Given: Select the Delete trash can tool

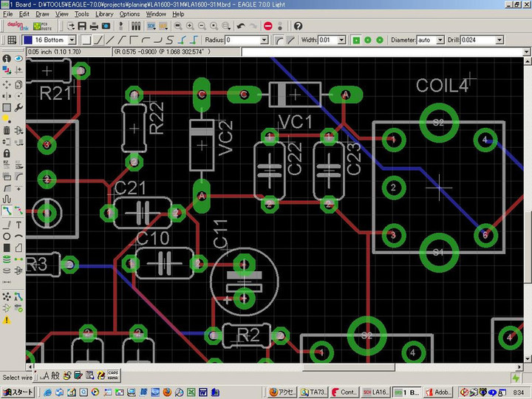Looking at the screenshot, I should pyautogui.click(x=7, y=131).
